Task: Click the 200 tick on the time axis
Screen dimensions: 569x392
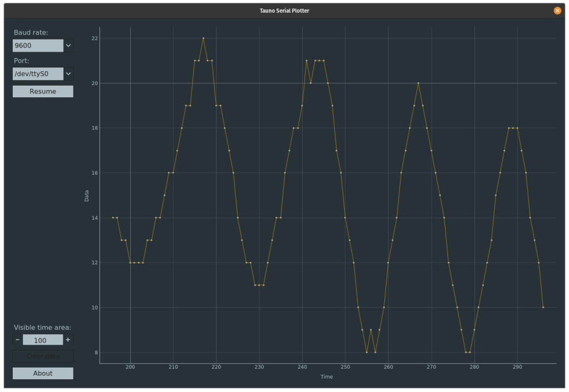Action: (x=130, y=368)
